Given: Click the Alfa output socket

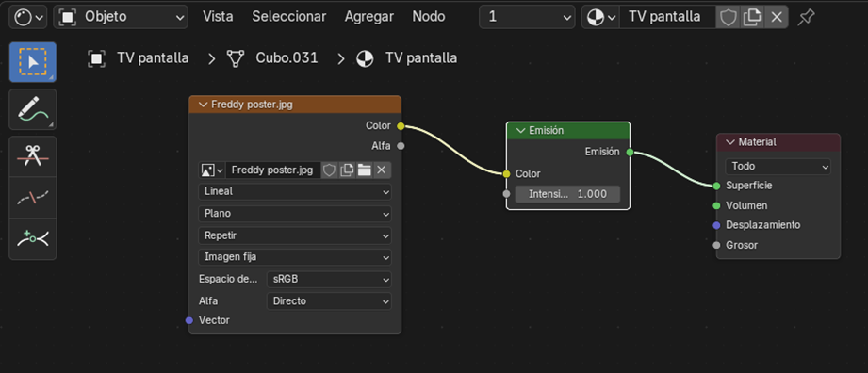Looking at the screenshot, I should (x=401, y=146).
